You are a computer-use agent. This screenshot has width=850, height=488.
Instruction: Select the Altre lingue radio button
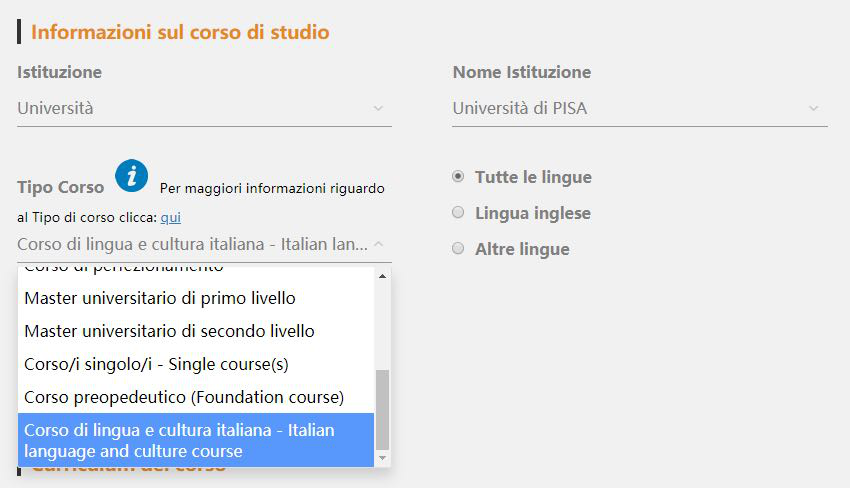[x=458, y=249]
